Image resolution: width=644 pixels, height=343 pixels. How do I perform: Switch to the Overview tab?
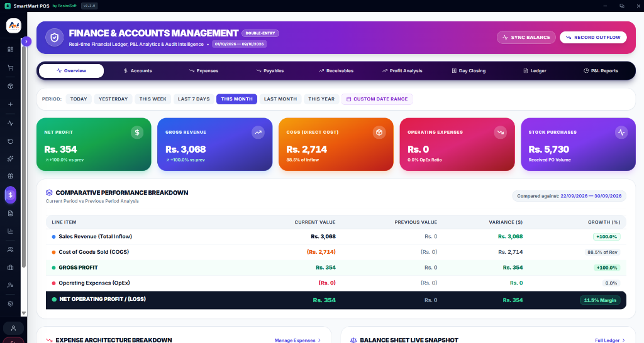(72, 70)
